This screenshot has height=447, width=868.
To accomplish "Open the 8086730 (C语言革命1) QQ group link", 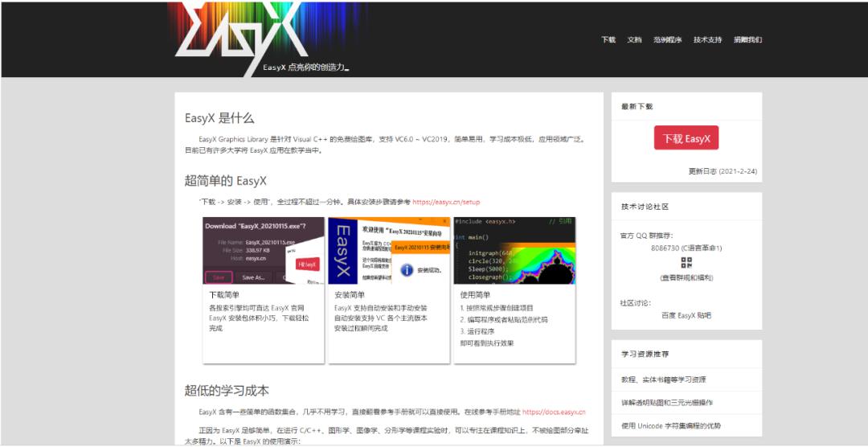I will pyautogui.click(x=686, y=248).
